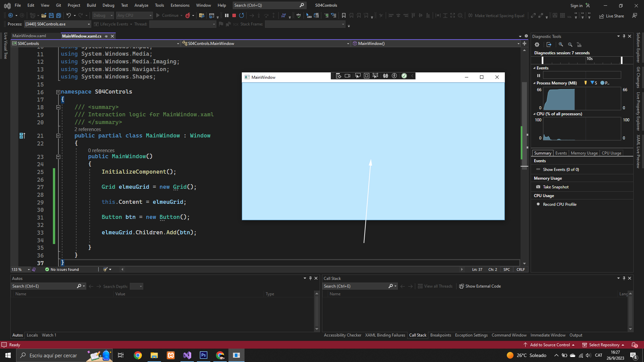
Task: Click the Scan for Accessibility Issues icon
Action: 394,76
